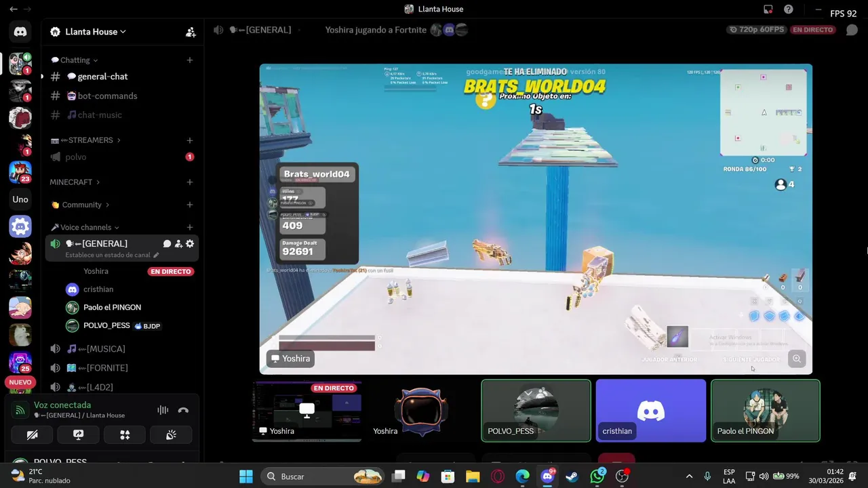The width and height of the screenshot is (868, 488).
Task: Open the general-chat channel
Action: click(122, 77)
